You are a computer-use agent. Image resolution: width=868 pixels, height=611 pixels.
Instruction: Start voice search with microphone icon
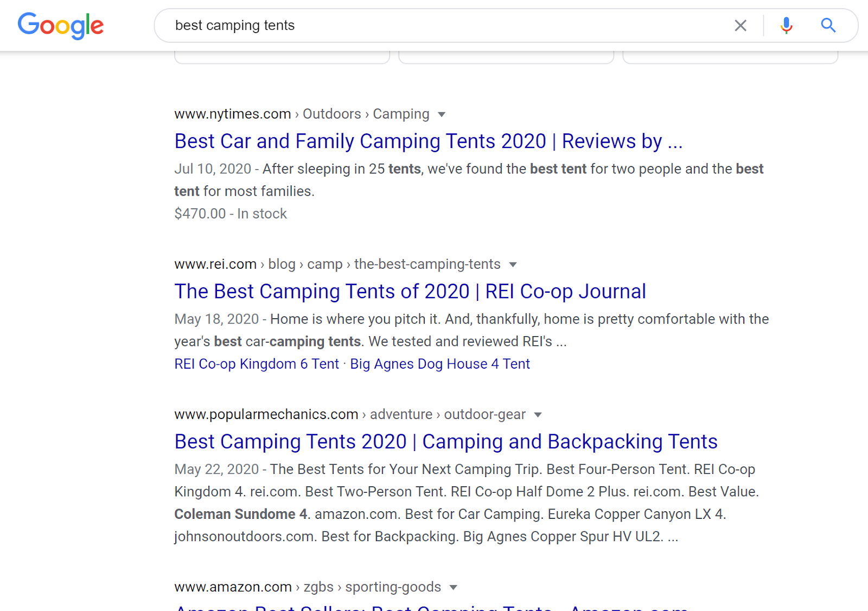[x=786, y=25]
